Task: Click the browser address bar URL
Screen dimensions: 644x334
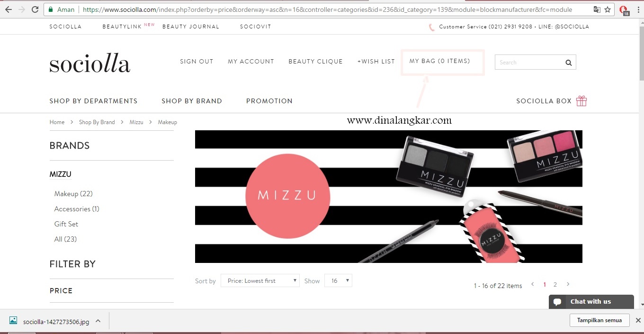Action: pyautogui.click(x=327, y=9)
